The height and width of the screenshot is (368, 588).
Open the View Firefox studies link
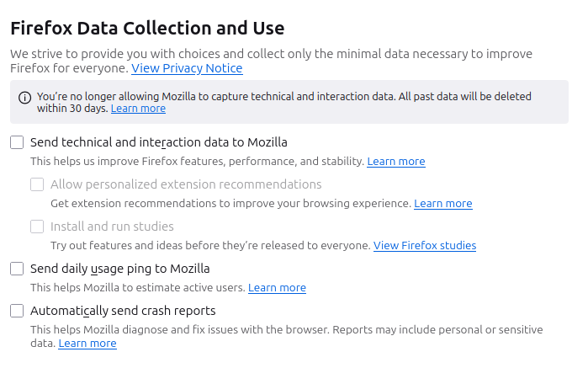point(425,246)
